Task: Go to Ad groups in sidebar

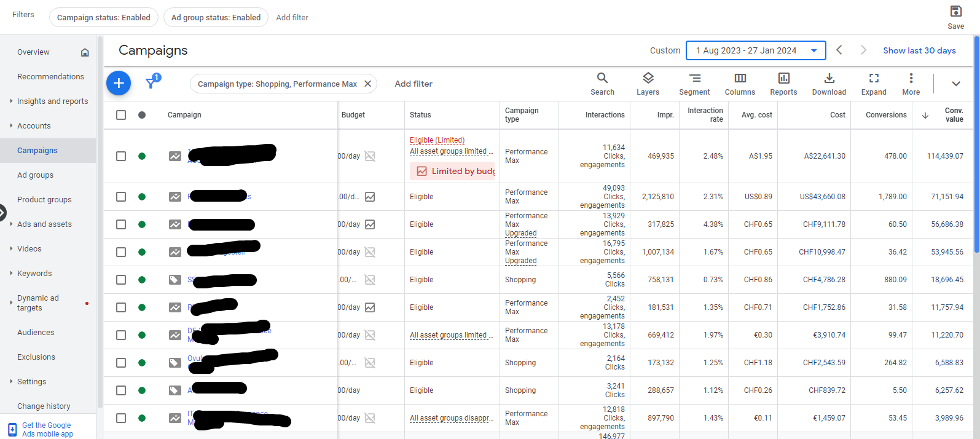Action: coord(35,175)
